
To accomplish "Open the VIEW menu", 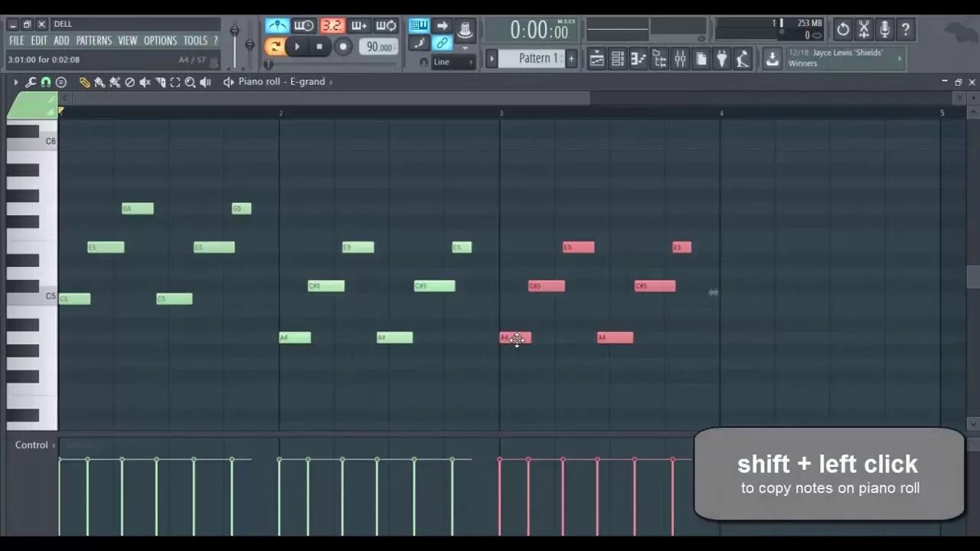I will tap(128, 41).
